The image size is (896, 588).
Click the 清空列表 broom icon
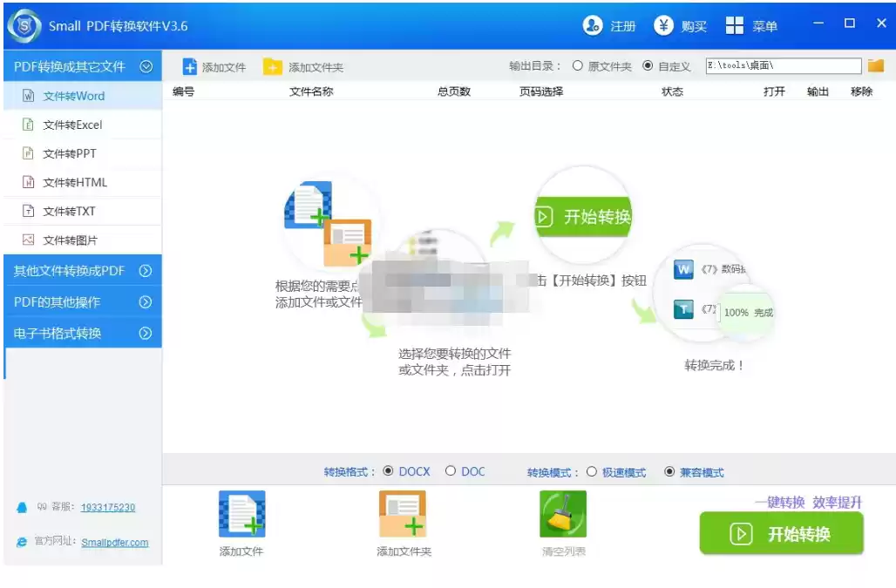563,515
